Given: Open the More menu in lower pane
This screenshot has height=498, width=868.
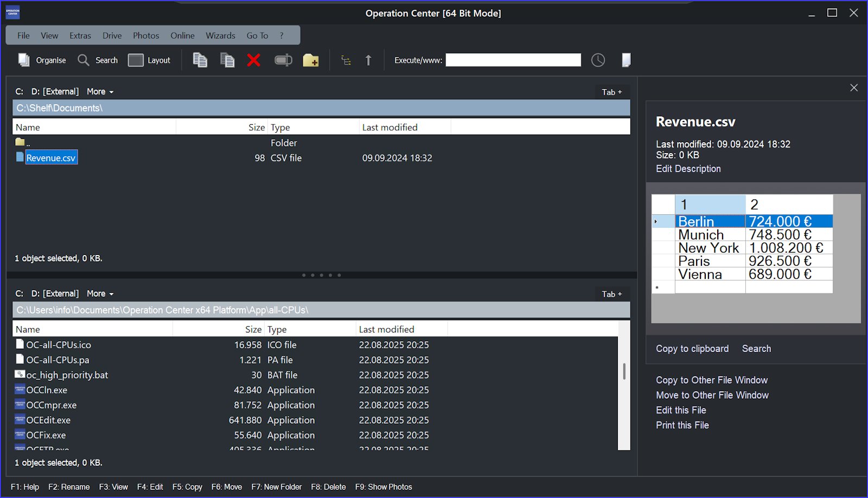Looking at the screenshot, I should [x=100, y=293].
